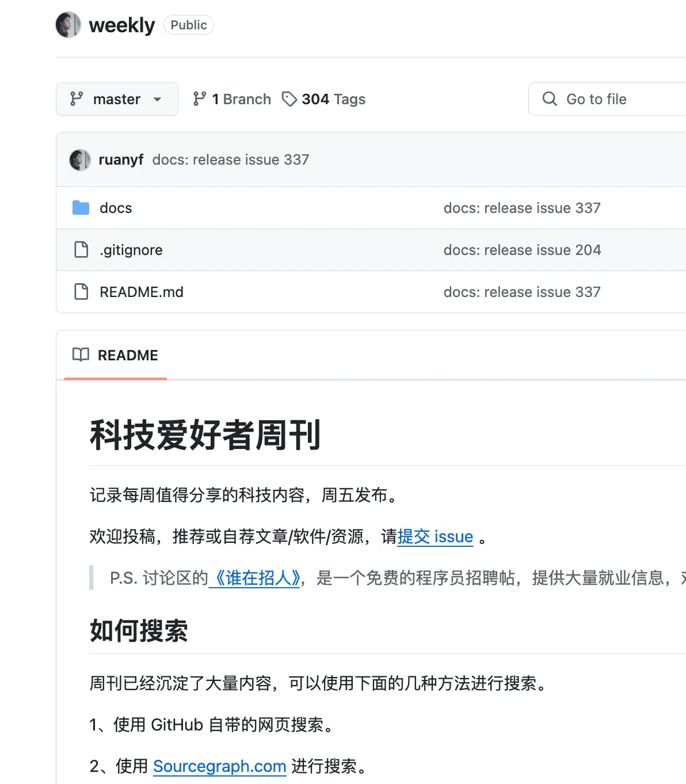The height and width of the screenshot is (784, 686).
Task: Click the tag icon next to 304 Tags
Action: tap(289, 99)
